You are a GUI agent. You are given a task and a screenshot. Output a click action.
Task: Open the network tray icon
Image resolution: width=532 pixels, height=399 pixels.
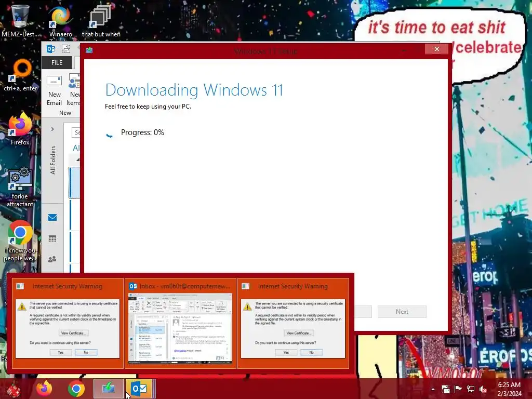coord(471,389)
